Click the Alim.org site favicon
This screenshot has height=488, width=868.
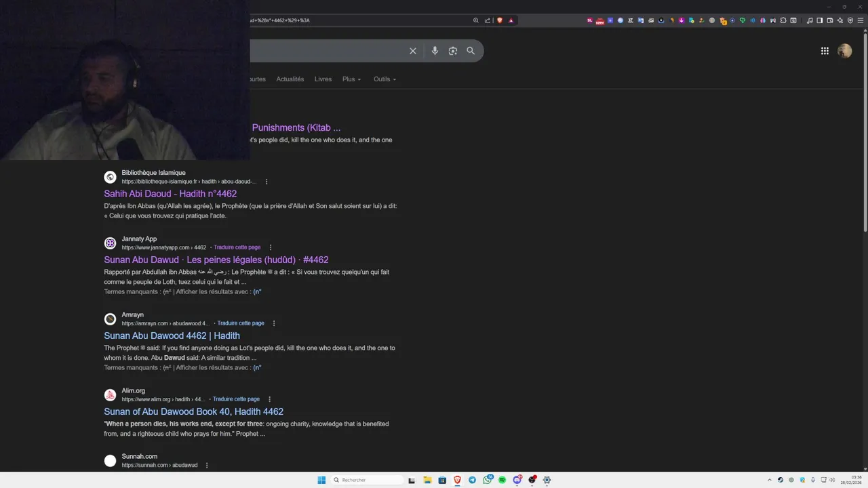(x=110, y=394)
